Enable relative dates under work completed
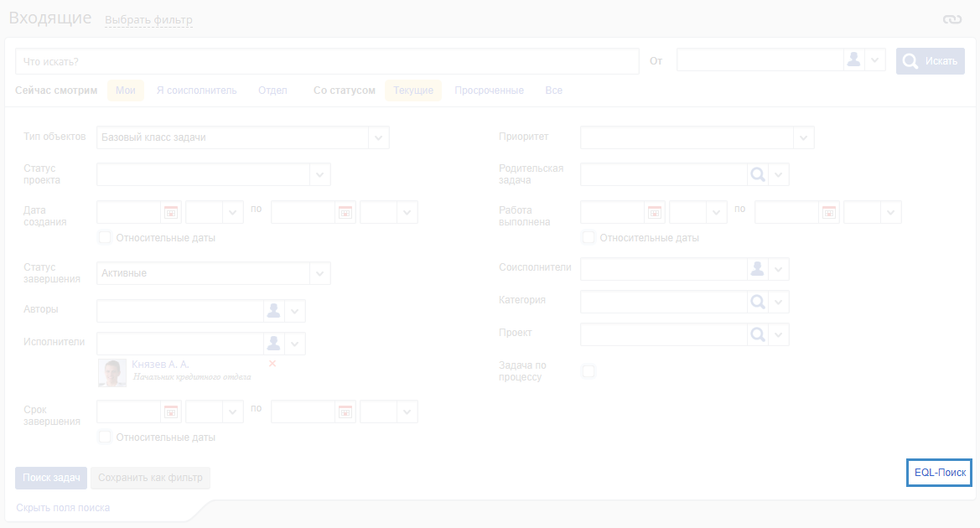 click(x=589, y=237)
